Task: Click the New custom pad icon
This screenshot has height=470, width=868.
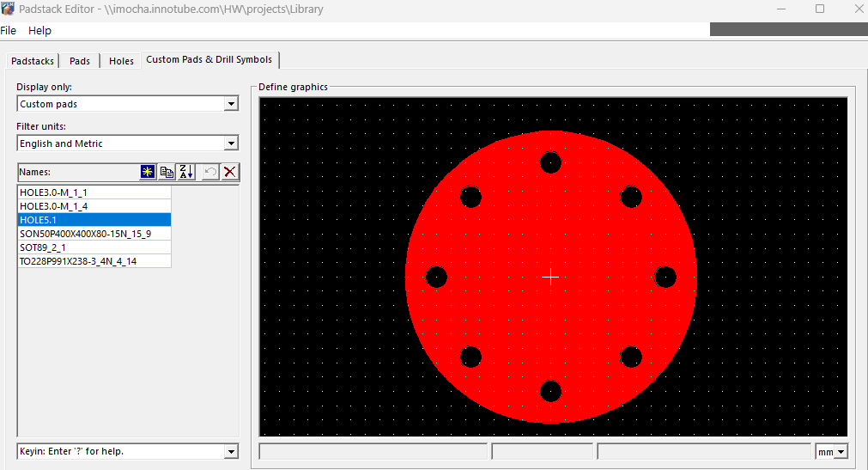Action: coord(148,172)
